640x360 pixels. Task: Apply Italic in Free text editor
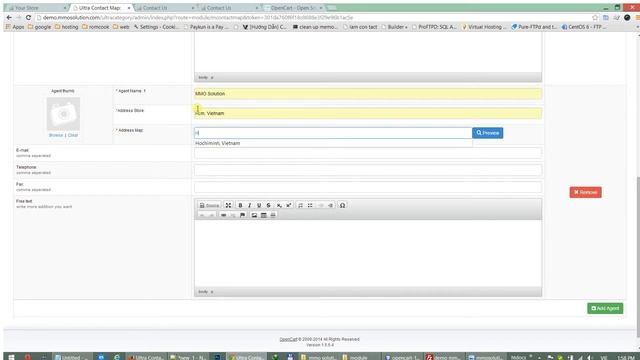point(249,205)
